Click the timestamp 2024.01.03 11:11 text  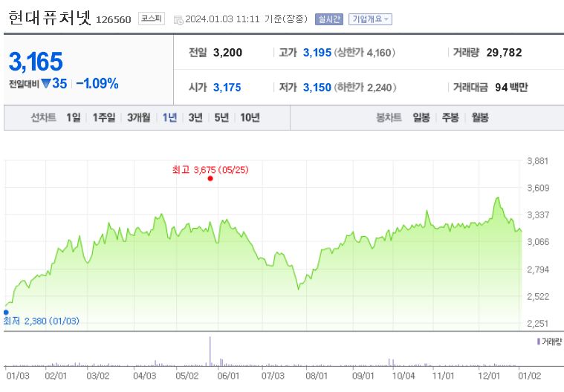tap(222, 19)
